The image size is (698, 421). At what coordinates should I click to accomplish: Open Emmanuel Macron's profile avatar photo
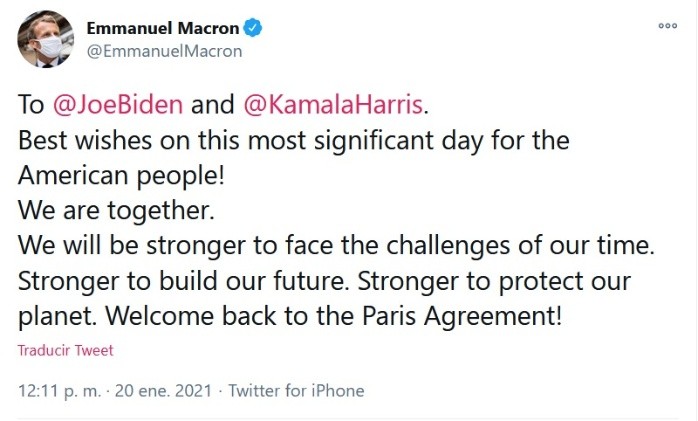(x=45, y=39)
